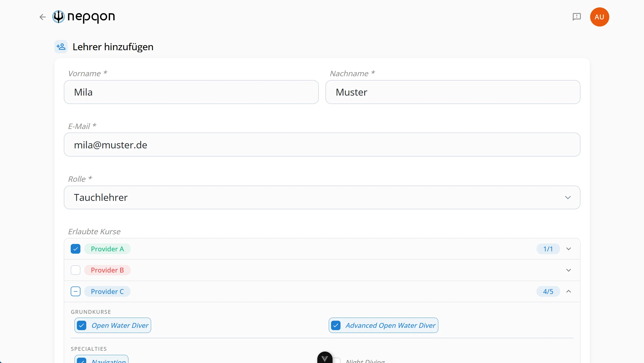This screenshot has height=363, width=644.
Task: Check the Provider B checkbox
Action: (x=76, y=270)
